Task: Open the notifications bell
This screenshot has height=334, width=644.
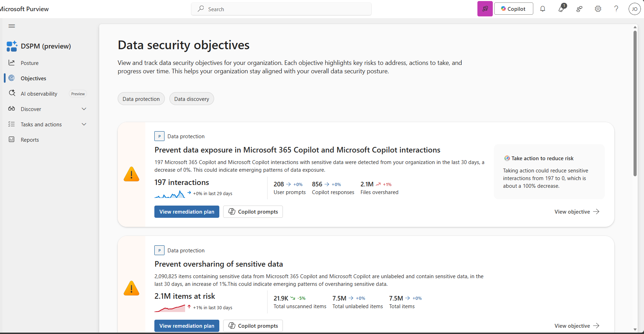Action: [x=542, y=9]
